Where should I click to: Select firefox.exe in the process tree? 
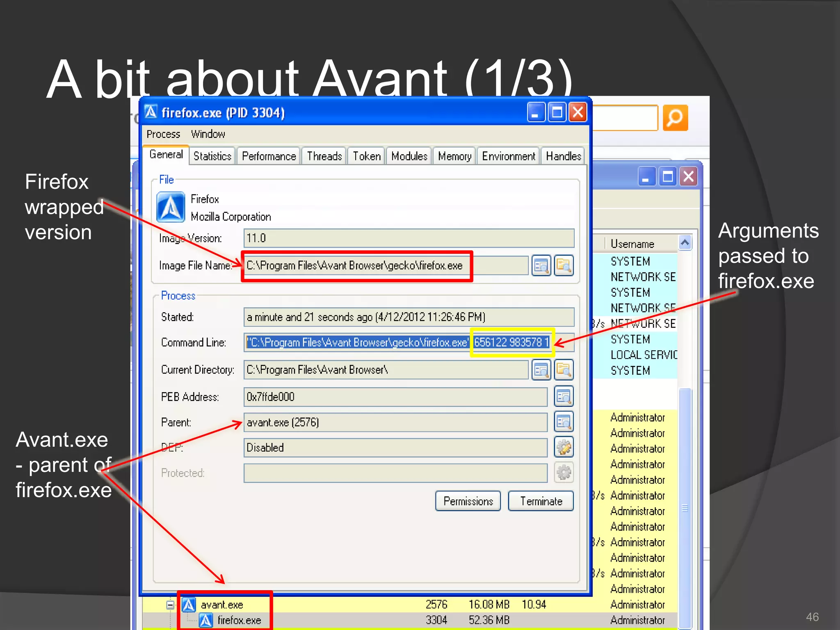pyautogui.click(x=239, y=620)
